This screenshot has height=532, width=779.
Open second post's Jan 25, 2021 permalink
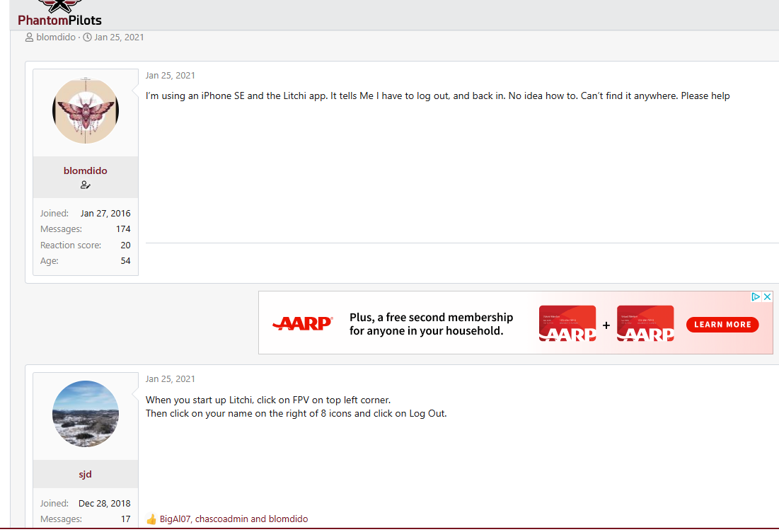pos(171,379)
